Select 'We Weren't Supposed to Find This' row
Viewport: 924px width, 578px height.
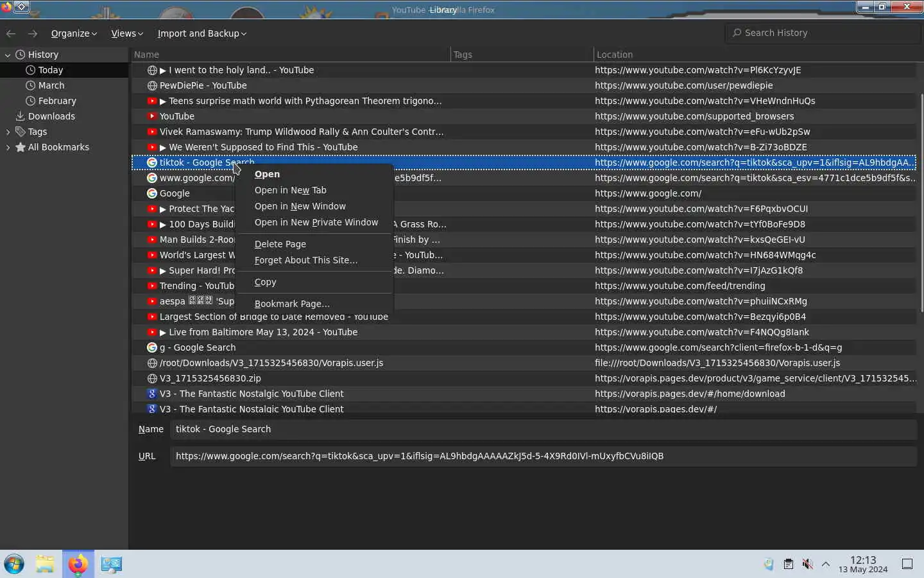coord(524,147)
